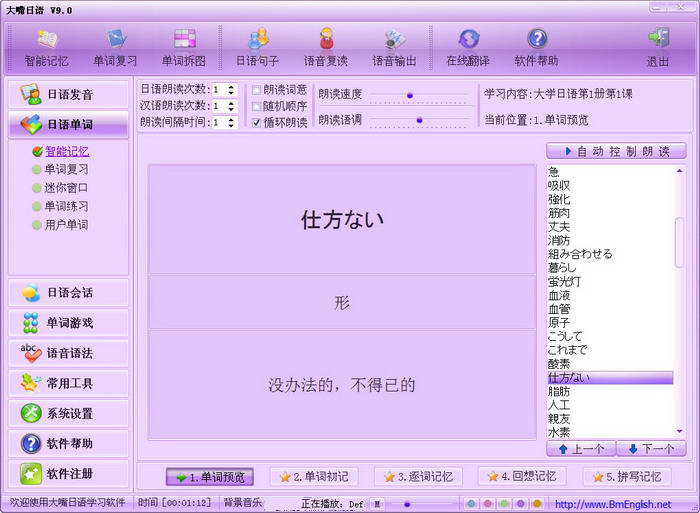700x513 pixels.
Task: Click the 单词复习 toolbar icon
Action: coord(116,47)
